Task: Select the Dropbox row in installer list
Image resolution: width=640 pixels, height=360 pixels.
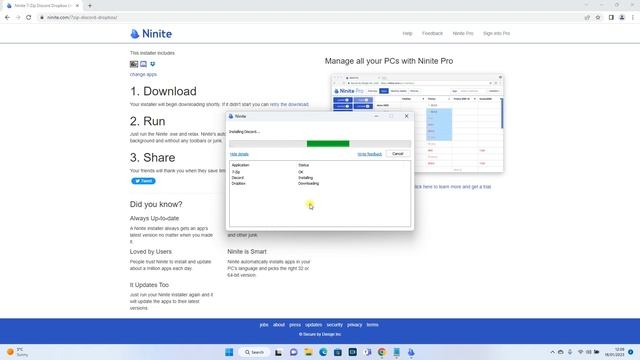Action: tap(320, 183)
